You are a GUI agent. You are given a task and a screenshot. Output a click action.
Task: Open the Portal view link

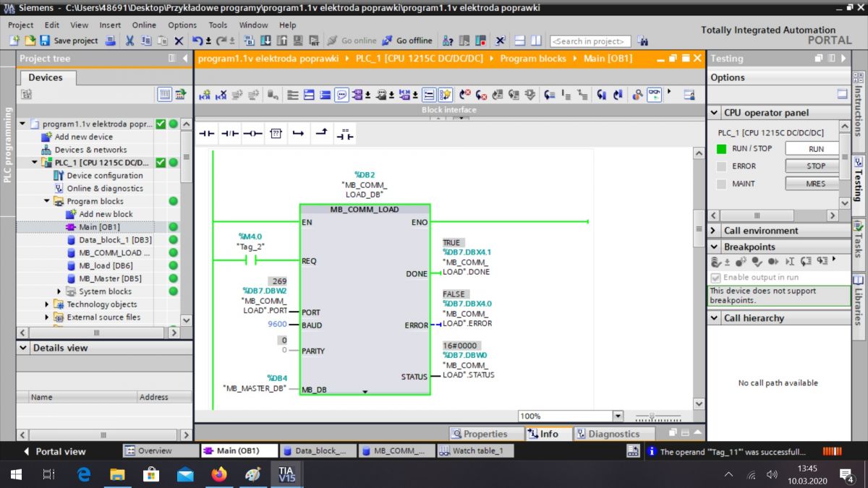[56, 451]
